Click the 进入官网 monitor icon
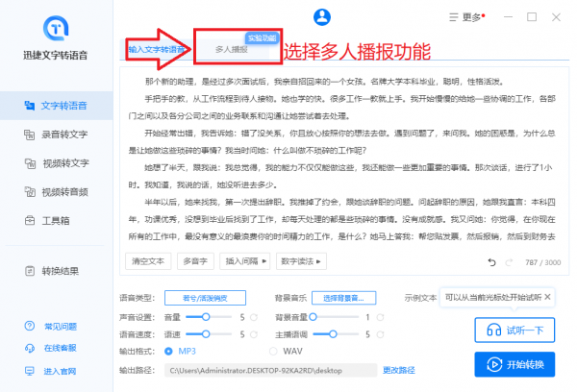 tap(30, 371)
